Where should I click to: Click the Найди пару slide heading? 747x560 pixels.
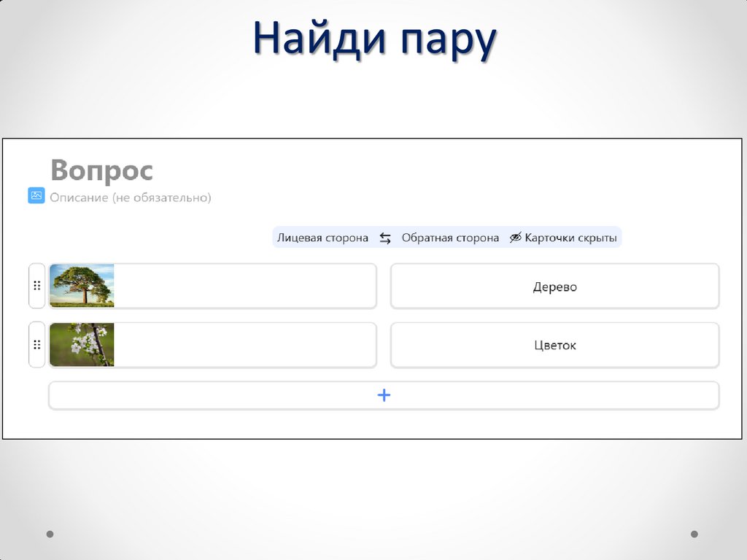[x=374, y=39]
